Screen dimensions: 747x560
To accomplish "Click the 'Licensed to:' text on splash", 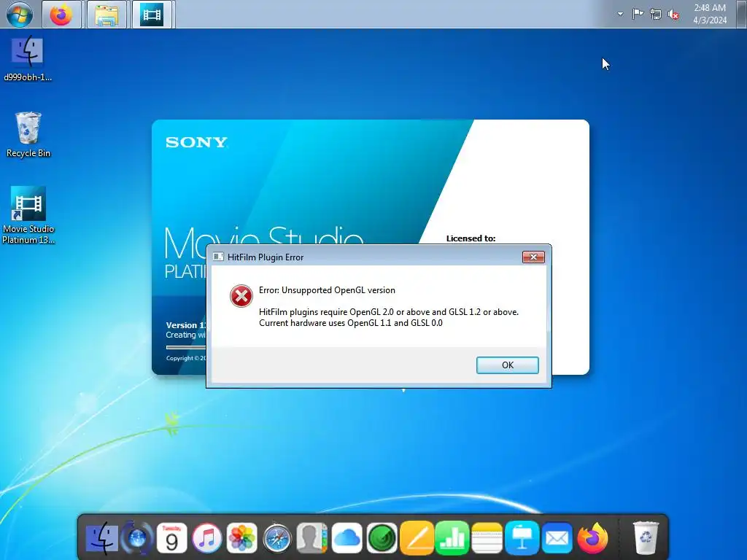I will tap(471, 238).
